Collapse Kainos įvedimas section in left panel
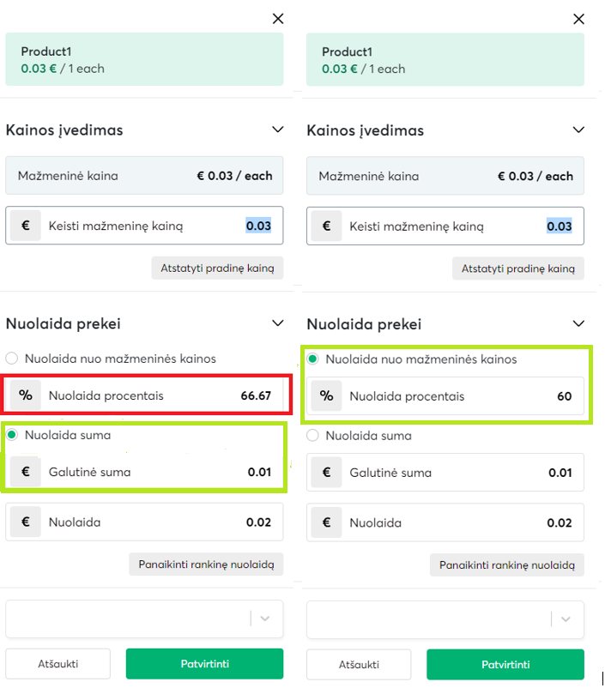 point(277,130)
